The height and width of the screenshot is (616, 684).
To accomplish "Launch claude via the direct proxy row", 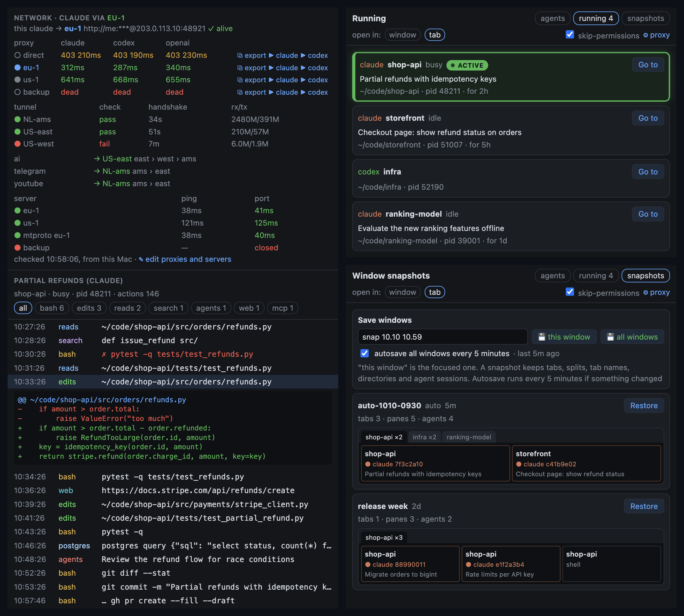I will tap(283, 56).
